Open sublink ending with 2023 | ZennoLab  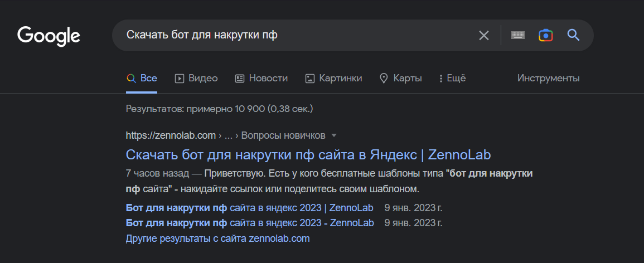point(249,208)
